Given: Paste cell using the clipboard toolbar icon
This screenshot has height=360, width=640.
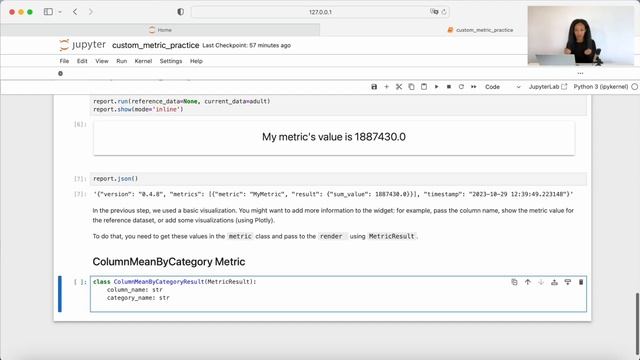Looking at the screenshot, I should 424,87.
